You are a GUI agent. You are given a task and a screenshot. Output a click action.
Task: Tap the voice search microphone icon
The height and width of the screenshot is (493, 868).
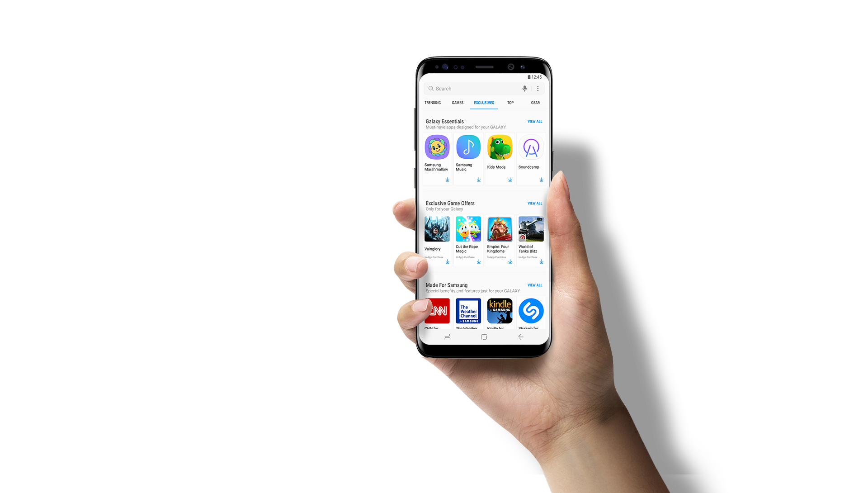[524, 88]
